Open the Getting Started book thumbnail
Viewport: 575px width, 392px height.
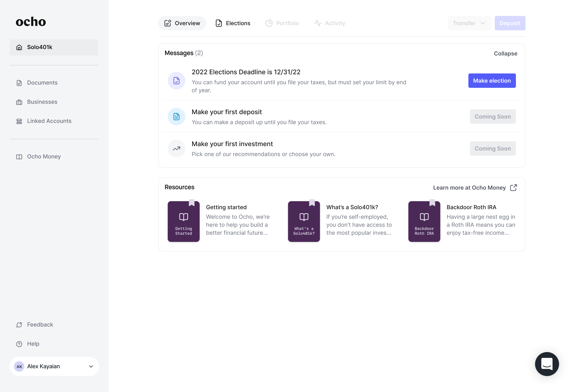(x=184, y=221)
